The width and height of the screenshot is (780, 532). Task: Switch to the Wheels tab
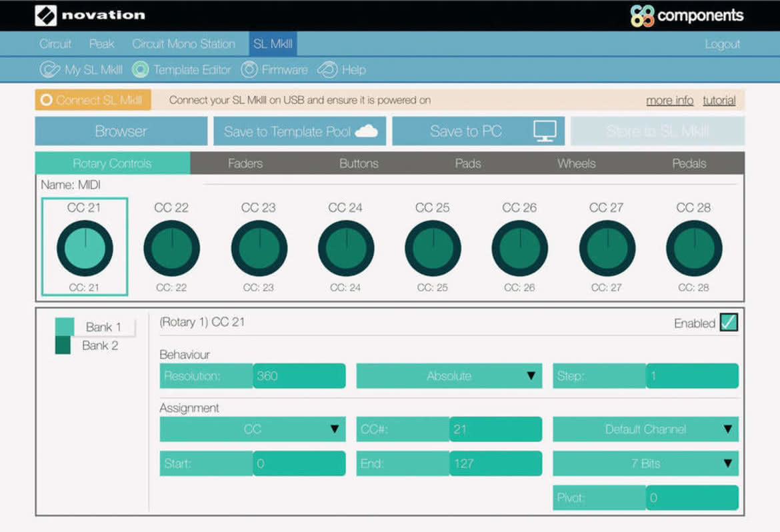577,163
